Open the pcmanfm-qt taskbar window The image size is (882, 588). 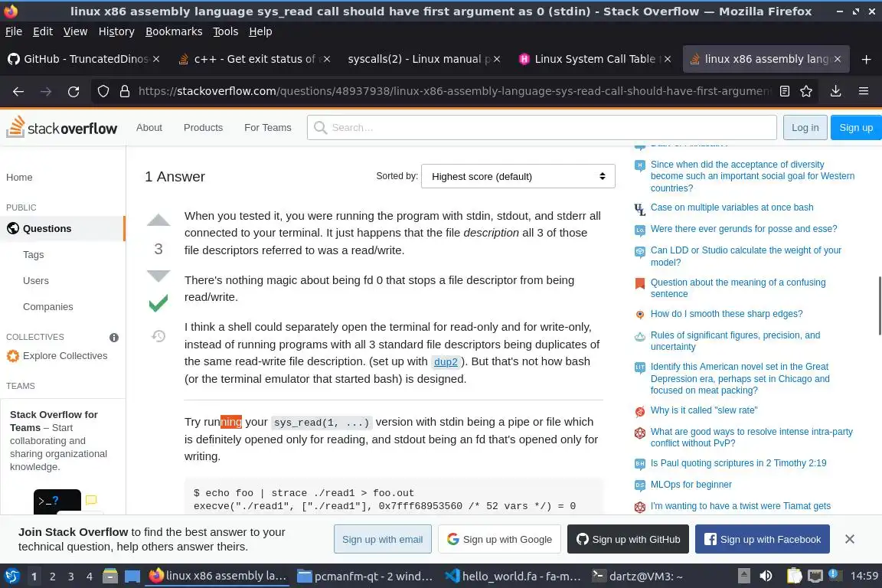[365, 577]
